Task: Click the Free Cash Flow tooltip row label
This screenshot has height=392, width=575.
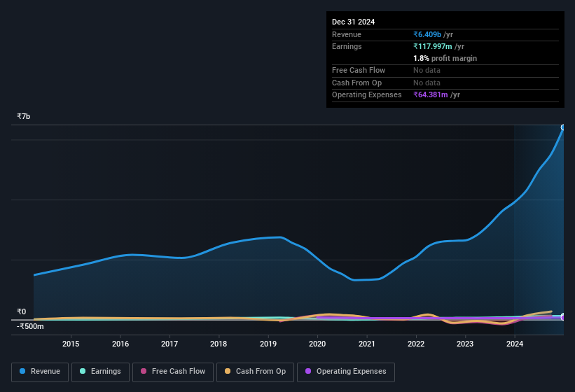Action: [x=359, y=70]
